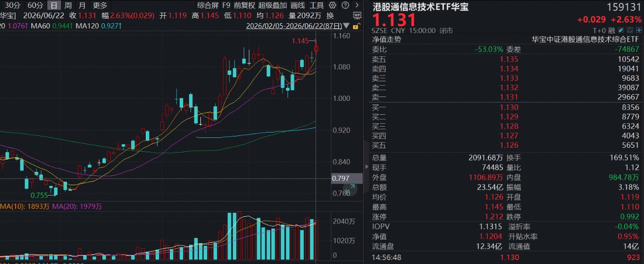This screenshot has width=644, height=264.
Task: Click the 流通值 value 14亿
Action: [631, 246]
